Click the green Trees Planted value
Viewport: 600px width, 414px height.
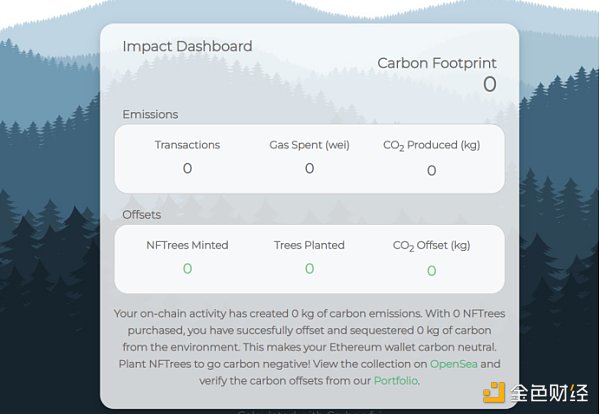tap(309, 269)
